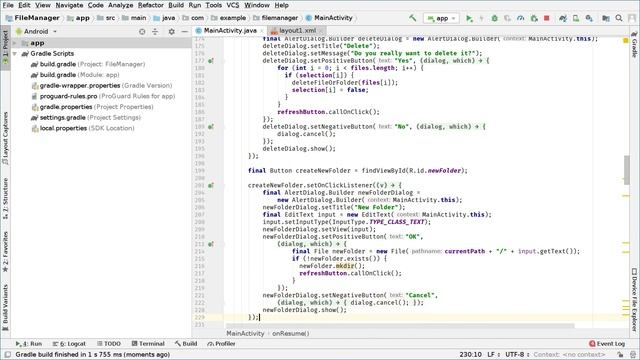This screenshot has width=640, height=360.
Task: Click the editor vertical scrollbar thumb
Action: (x=627, y=170)
